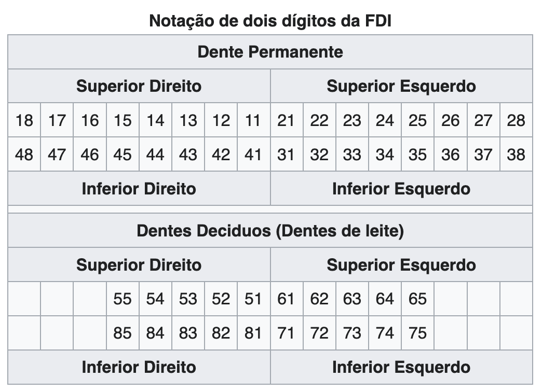Select the cell labeled 36

coord(450,155)
